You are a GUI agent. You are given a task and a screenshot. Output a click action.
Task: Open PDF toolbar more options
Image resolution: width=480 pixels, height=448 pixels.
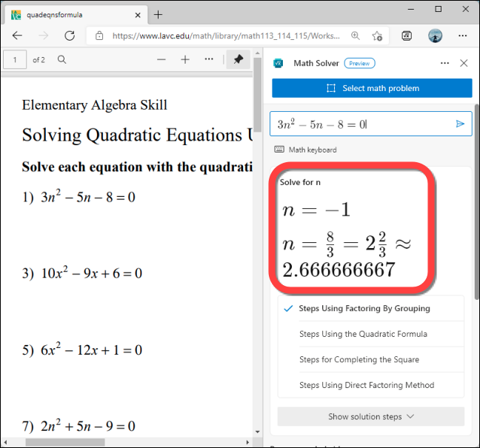[209, 60]
